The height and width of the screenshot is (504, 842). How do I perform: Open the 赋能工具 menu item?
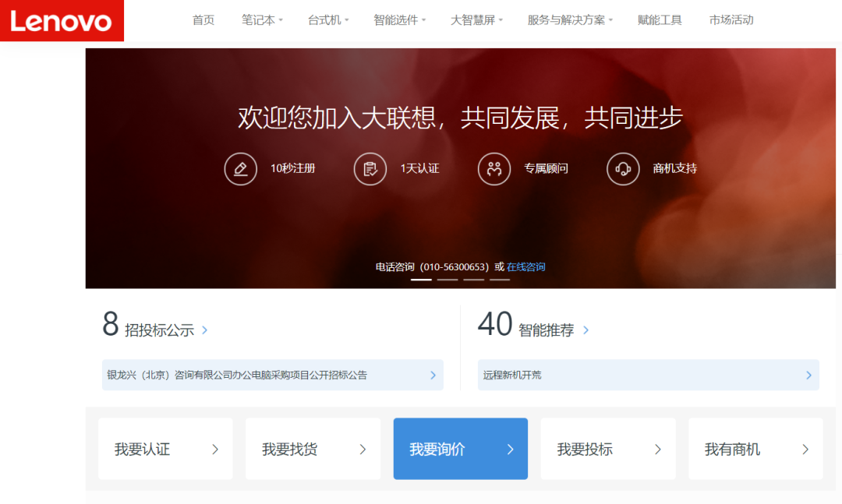click(x=660, y=19)
